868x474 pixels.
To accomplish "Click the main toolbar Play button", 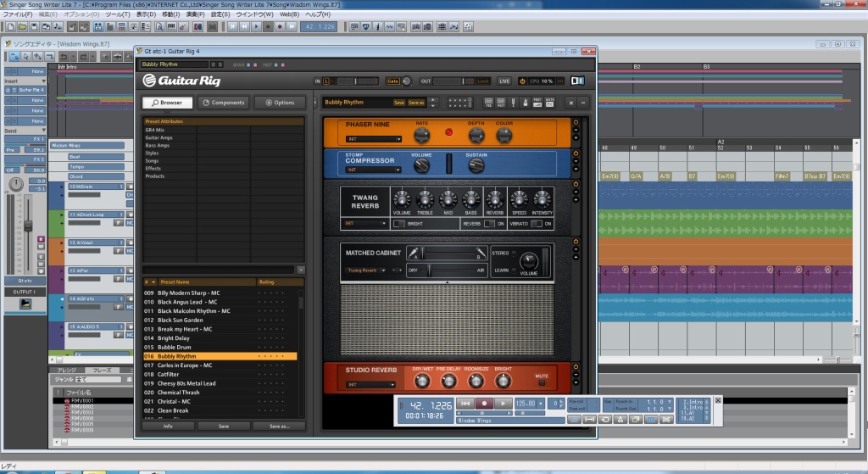I will pos(256,26).
